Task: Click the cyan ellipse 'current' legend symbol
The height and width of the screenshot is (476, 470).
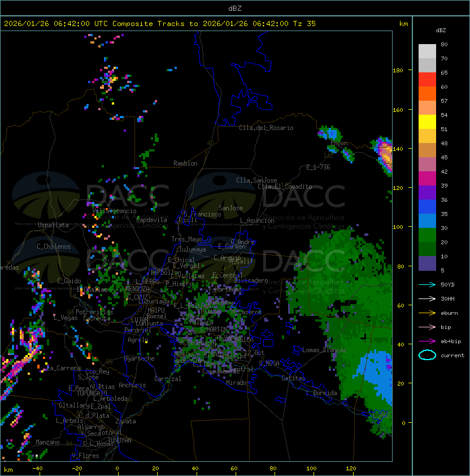Action: click(x=427, y=355)
